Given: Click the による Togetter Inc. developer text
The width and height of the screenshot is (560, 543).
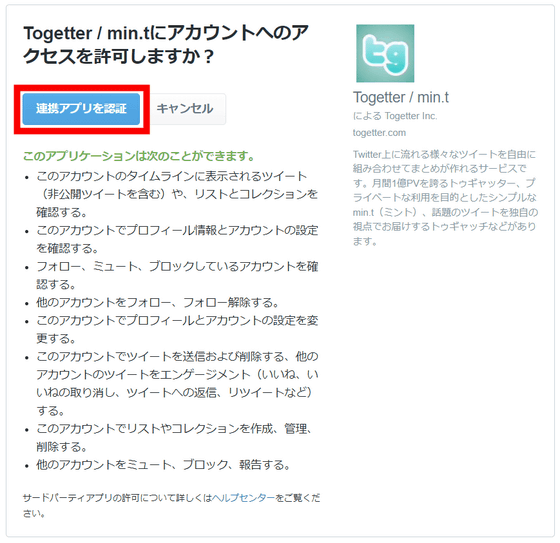Looking at the screenshot, I should [395, 116].
